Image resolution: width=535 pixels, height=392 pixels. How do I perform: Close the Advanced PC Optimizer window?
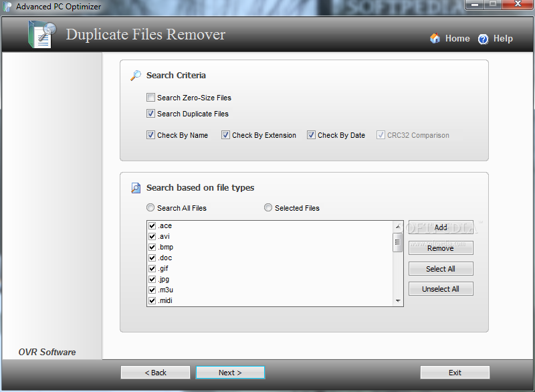click(518, 5)
